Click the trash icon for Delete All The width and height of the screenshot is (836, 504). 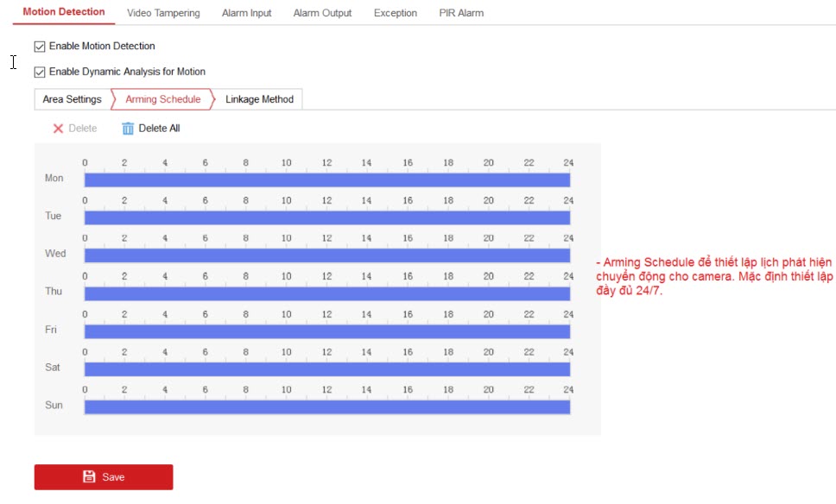point(128,129)
